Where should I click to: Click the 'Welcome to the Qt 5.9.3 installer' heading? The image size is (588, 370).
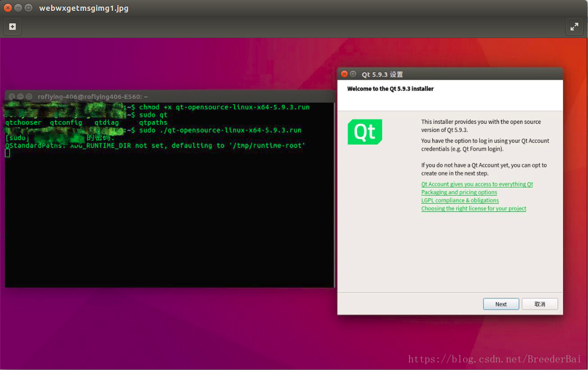coord(390,89)
